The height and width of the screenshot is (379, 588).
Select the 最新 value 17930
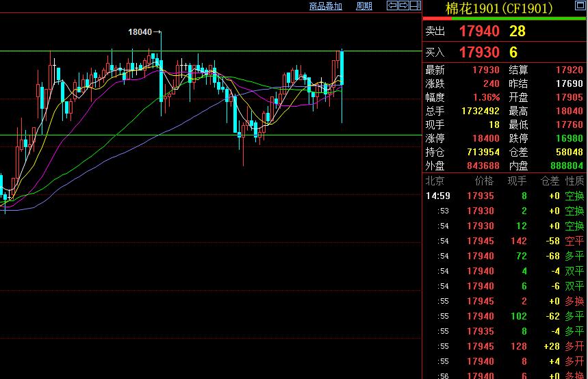point(485,70)
